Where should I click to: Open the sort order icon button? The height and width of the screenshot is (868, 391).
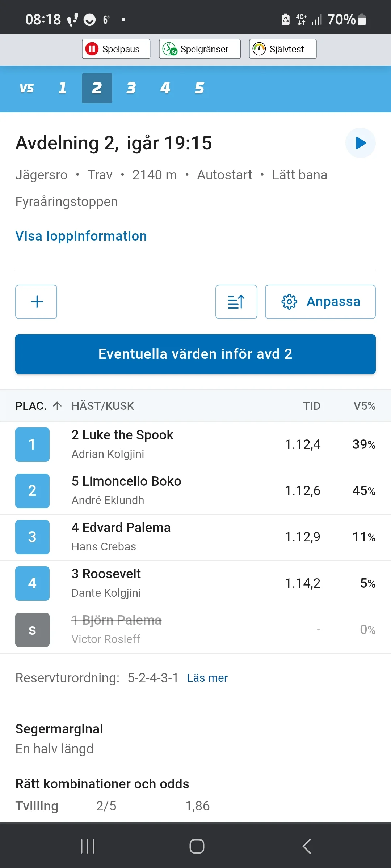click(x=236, y=302)
